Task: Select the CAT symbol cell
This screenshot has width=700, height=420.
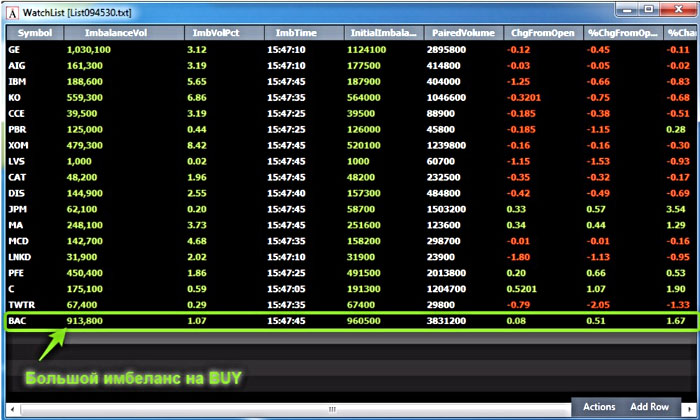Action: (x=17, y=177)
